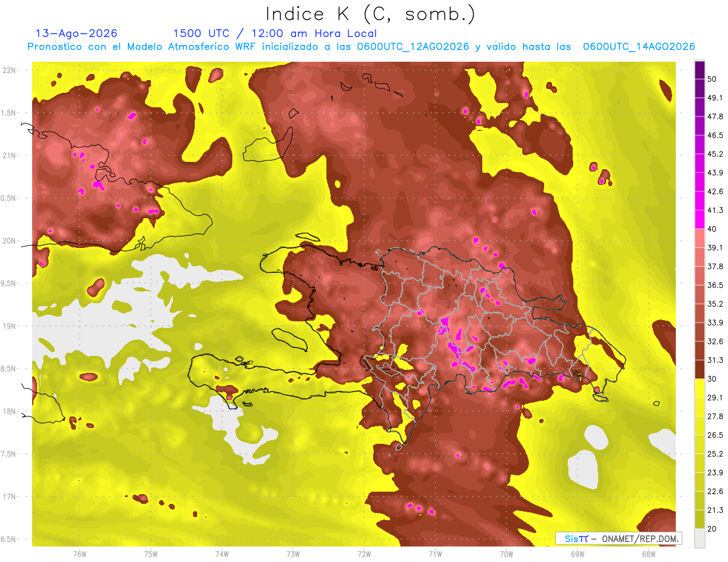Screen dimensions: 728x562
Task: Click the "21N" latitude label
Action: click(x=9, y=155)
